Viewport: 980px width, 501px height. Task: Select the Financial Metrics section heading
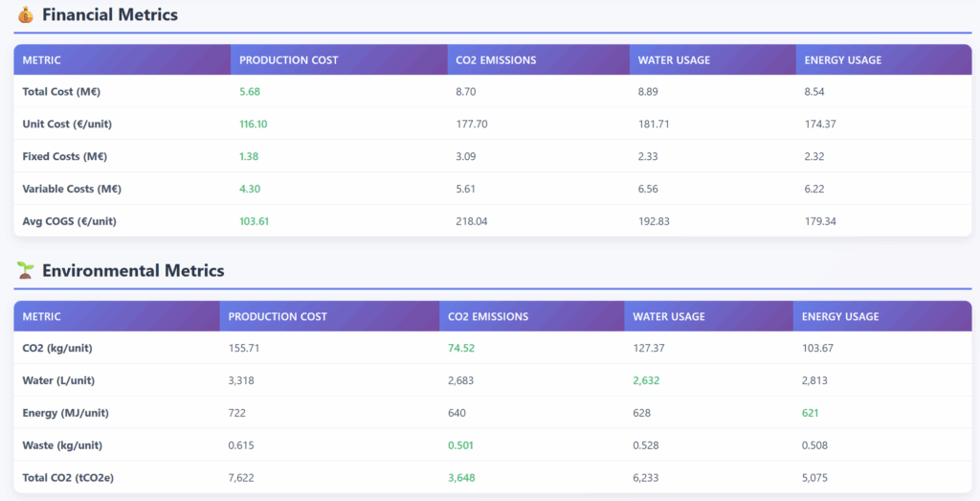pyautogui.click(x=109, y=15)
